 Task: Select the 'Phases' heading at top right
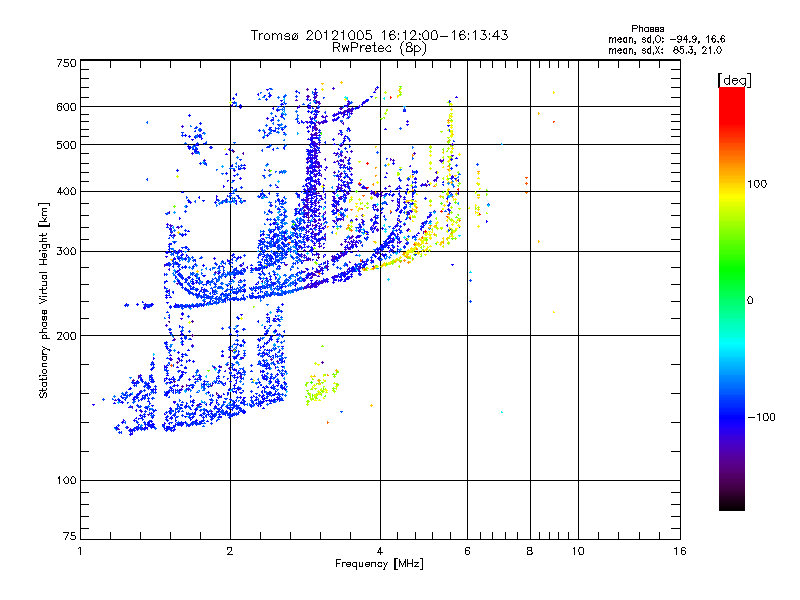click(647, 29)
